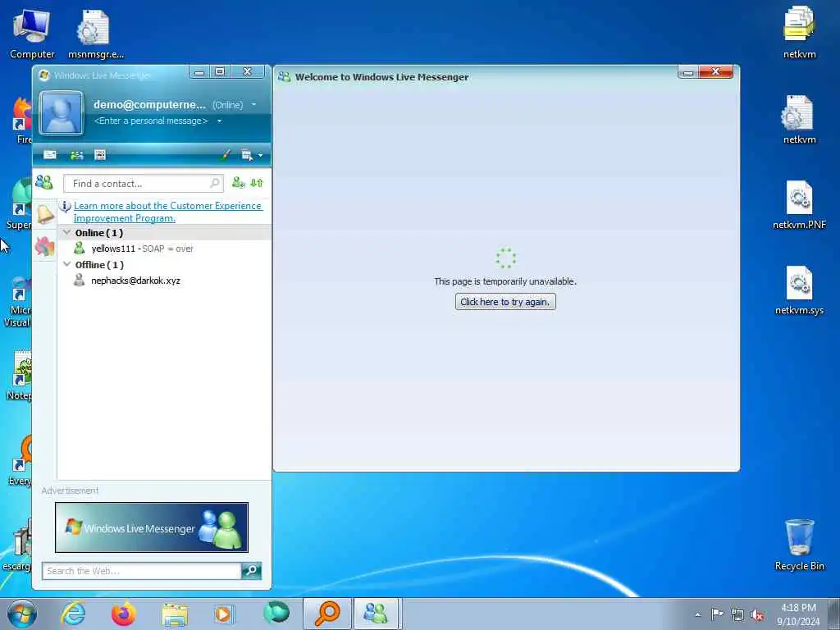Select the netkvm.PNF desktop file
Image resolution: width=840 pixels, height=630 pixels.
pos(799,204)
